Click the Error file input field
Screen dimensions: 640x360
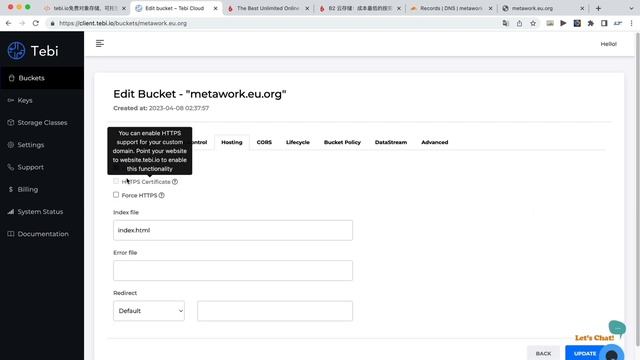coord(233,271)
